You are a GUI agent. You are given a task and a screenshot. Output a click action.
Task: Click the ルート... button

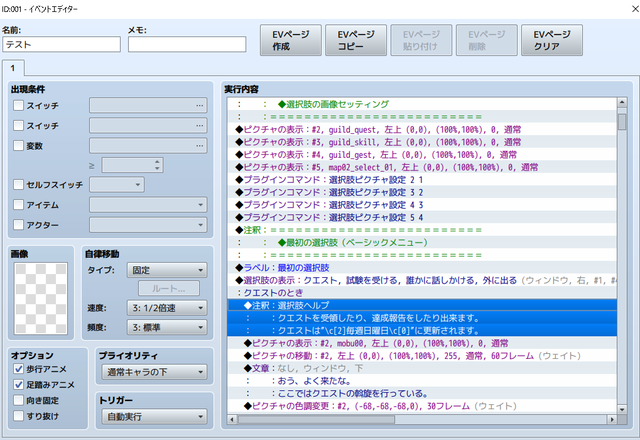[x=169, y=289]
